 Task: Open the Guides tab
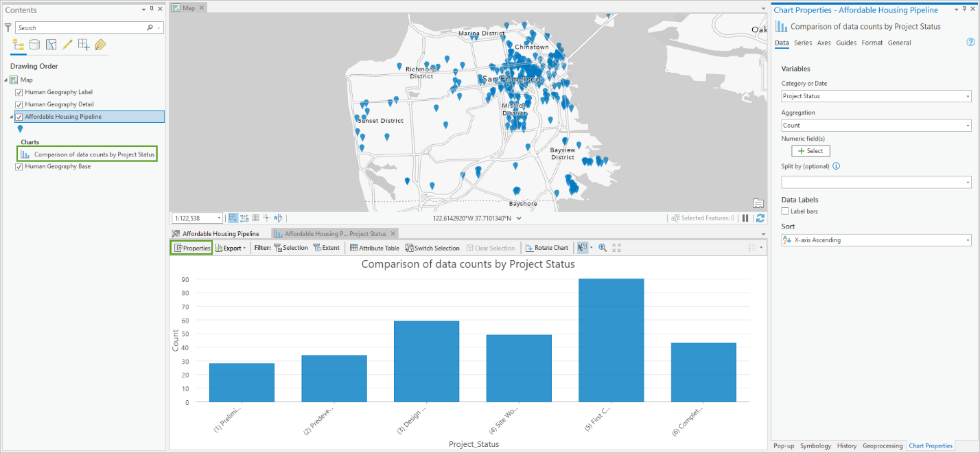click(846, 43)
